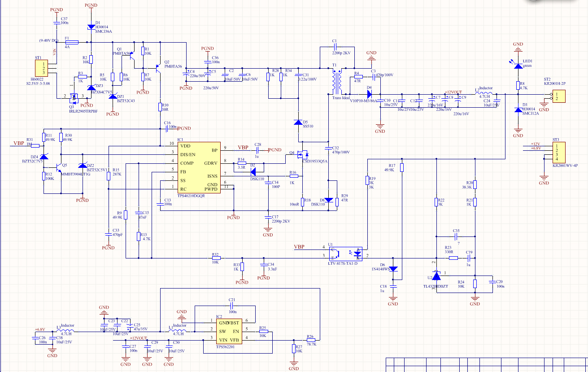Viewport: 588px width, 372px height.
Task: Click sense resistor R18 10mR
Action: point(303,202)
